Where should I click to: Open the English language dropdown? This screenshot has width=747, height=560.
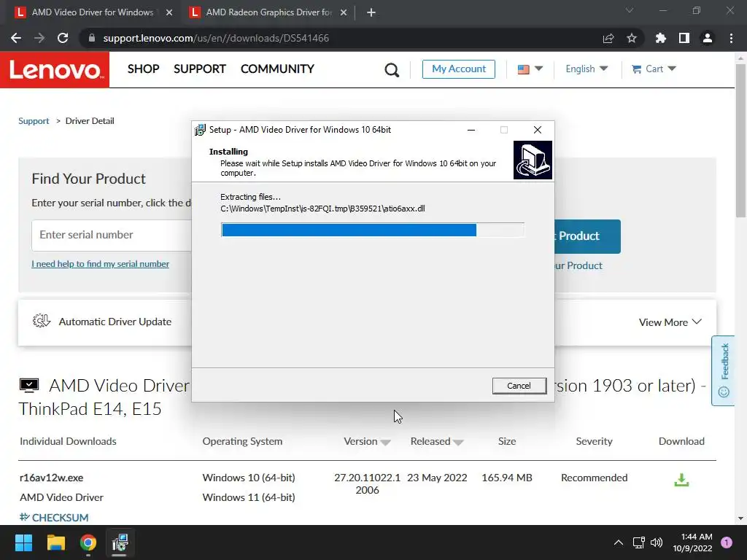click(x=587, y=69)
